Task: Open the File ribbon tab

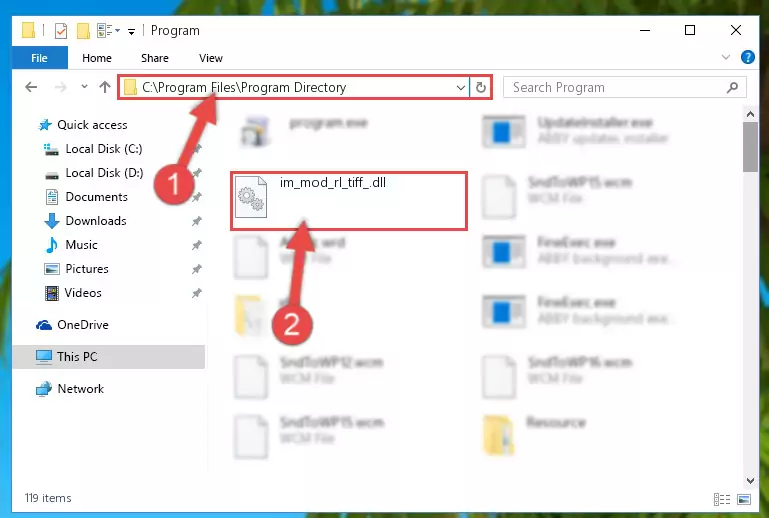Action: (x=39, y=58)
